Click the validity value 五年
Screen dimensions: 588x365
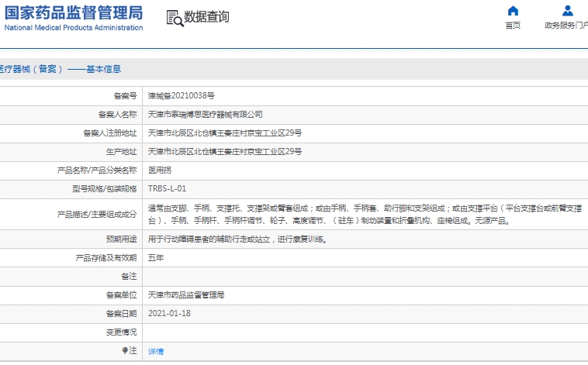tap(156, 258)
